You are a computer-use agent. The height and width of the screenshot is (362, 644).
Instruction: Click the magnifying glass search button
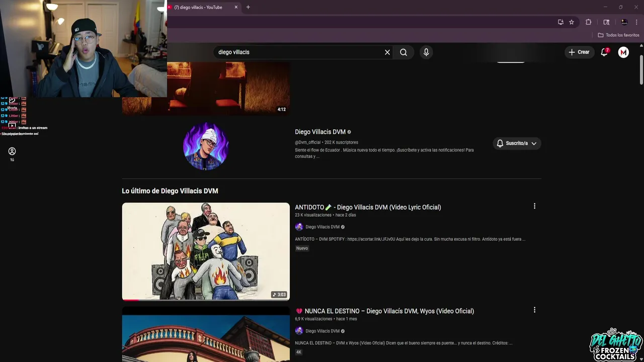point(404,52)
